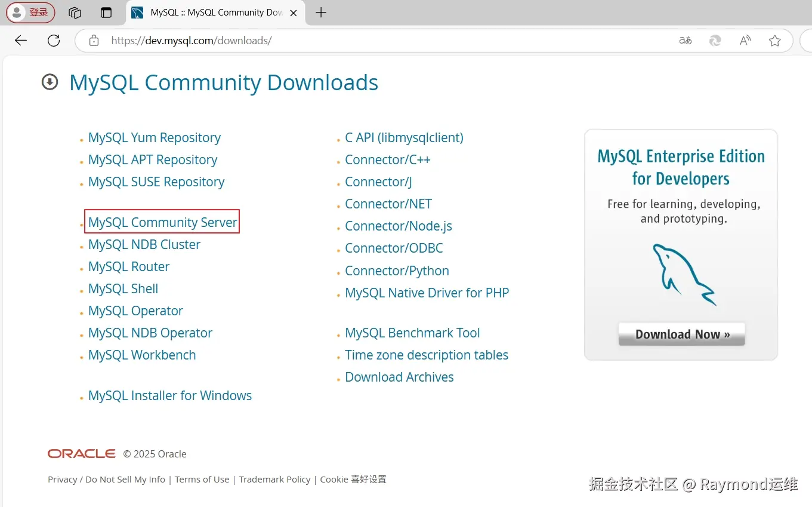
Task: Open the workspaces icon next to login
Action: tap(75, 13)
